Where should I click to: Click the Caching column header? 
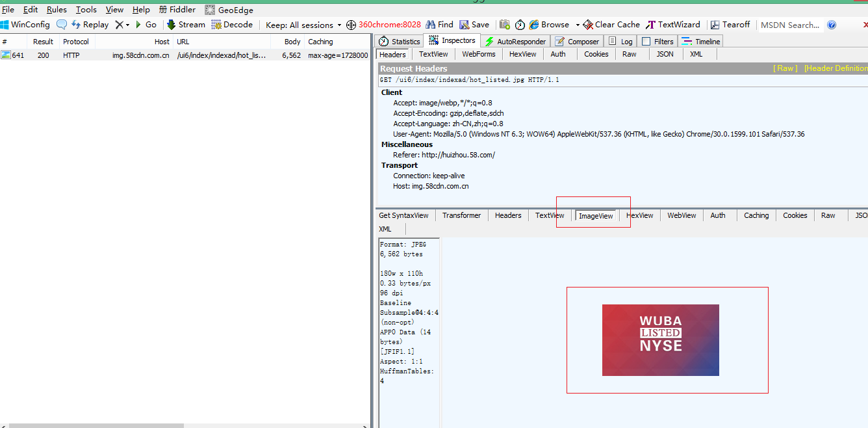338,42
